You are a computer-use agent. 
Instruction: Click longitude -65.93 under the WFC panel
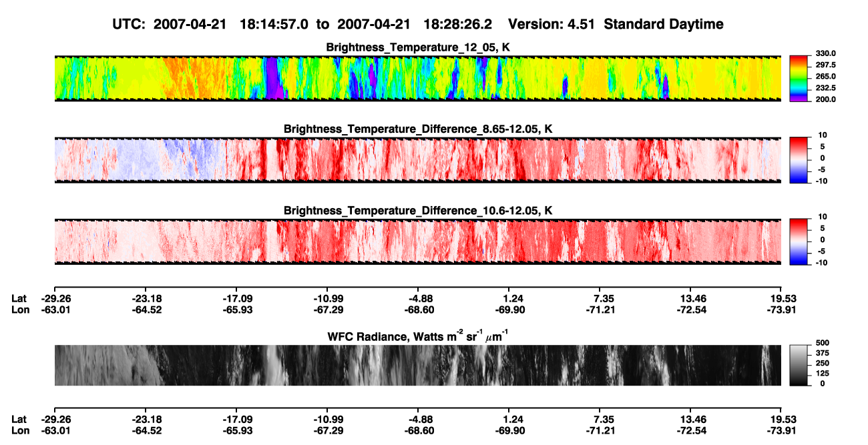[x=236, y=430]
